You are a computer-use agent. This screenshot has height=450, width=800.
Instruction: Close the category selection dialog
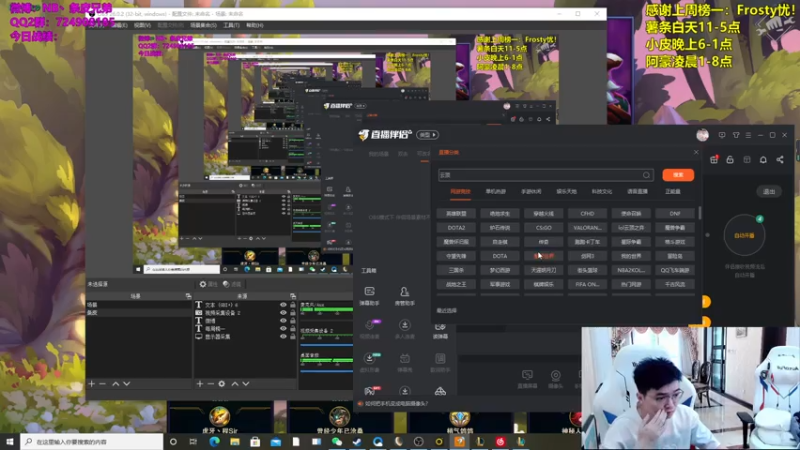tap(696, 153)
